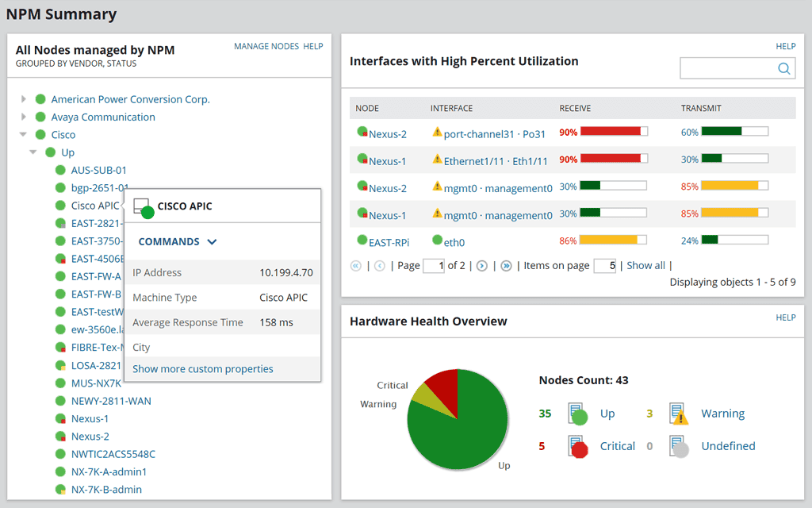Click the Show all link
The width and height of the screenshot is (812, 508).
point(645,265)
